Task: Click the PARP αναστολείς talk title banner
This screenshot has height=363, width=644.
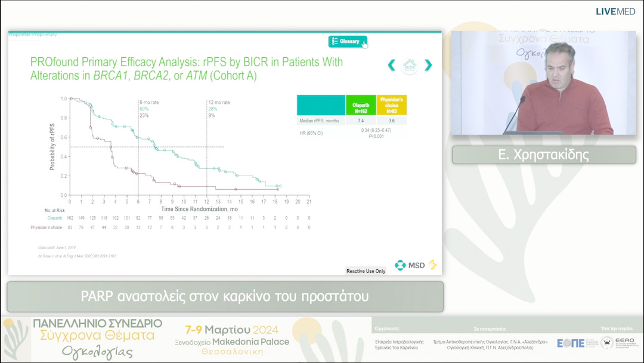Action: tap(225, 297)
